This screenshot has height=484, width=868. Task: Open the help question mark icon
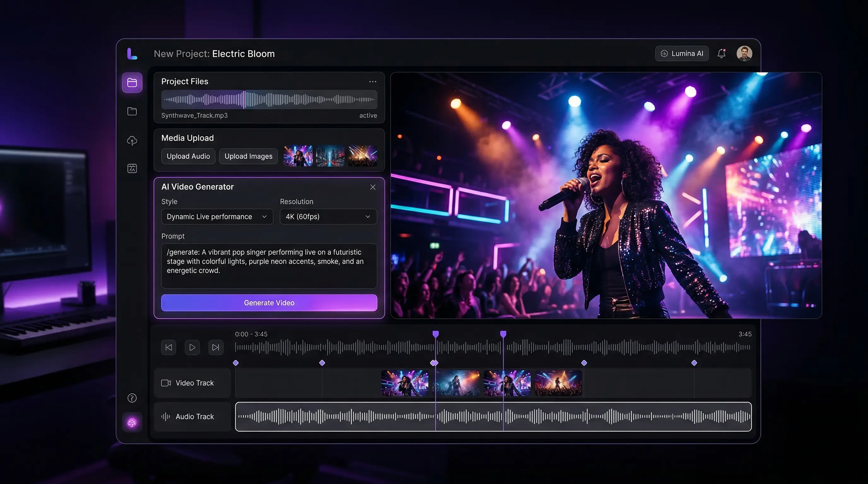pyautogui.click(x=132, y=398)
